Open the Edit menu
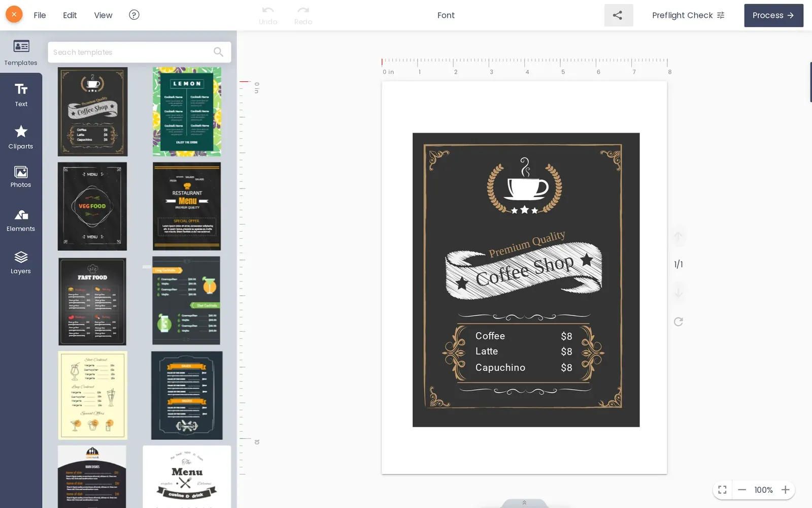The width and height of the screenshot is (812, 508). pos(70,15)
